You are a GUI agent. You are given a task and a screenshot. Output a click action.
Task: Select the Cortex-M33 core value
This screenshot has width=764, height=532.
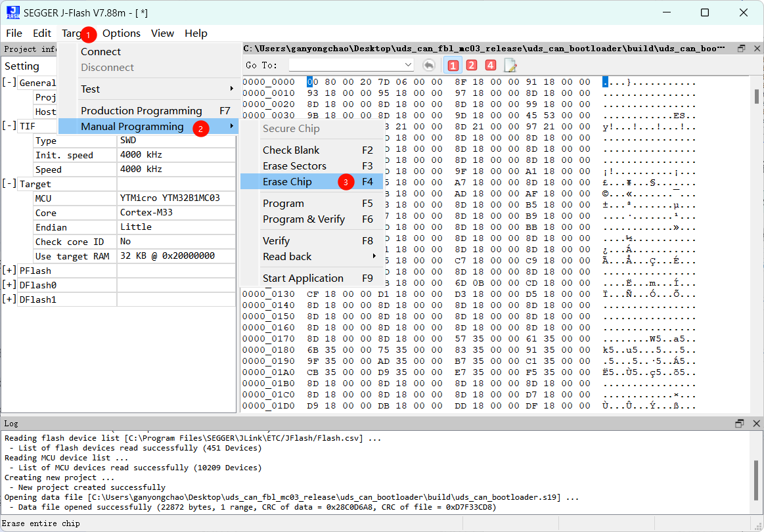coord(176,213)
